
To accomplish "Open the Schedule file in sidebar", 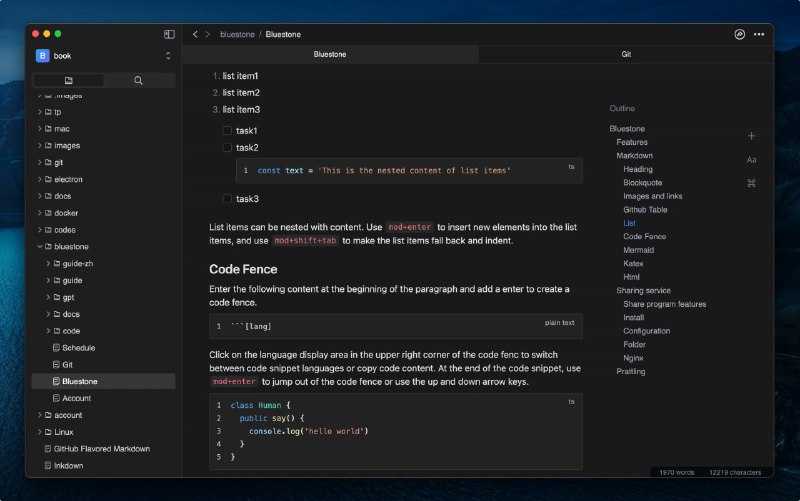I will (x=78, y=348).
